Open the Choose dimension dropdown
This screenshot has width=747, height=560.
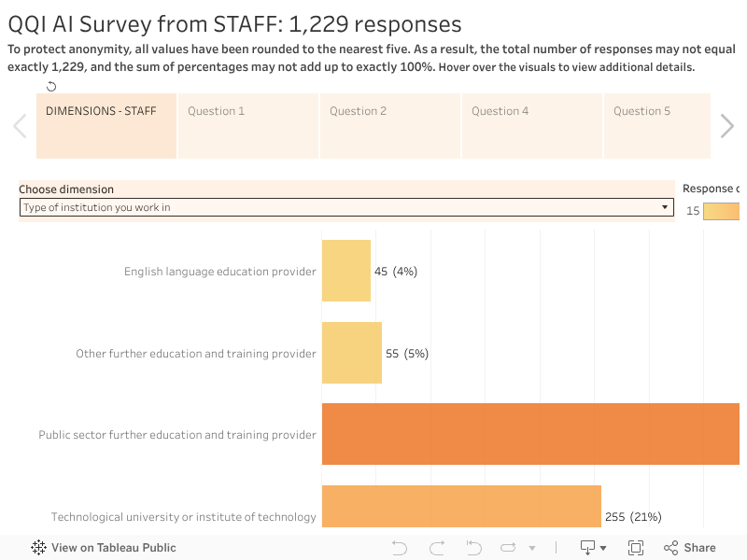346,207
